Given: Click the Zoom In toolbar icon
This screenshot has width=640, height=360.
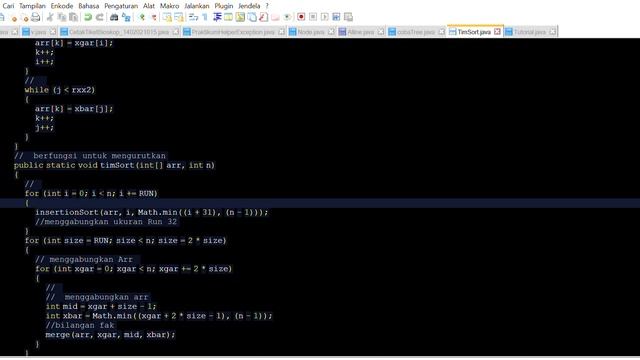Looking at the screenshot, I should pos(142,17).
